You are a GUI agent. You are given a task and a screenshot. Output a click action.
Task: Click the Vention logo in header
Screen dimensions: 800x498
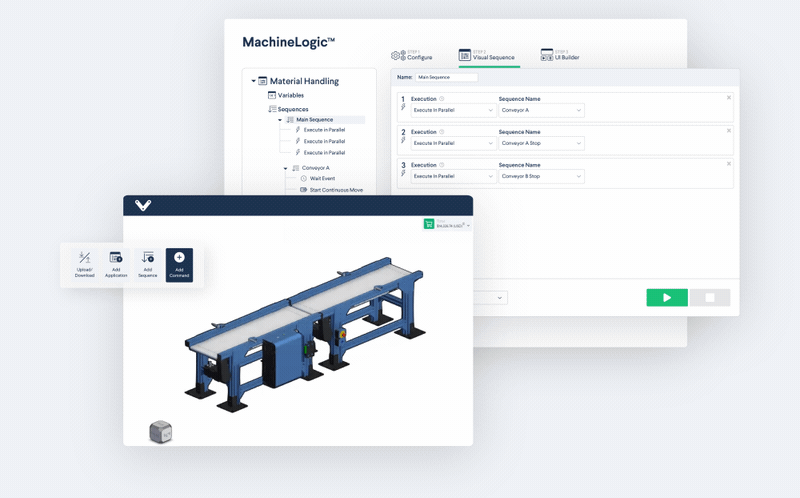[x=143, y=205]
